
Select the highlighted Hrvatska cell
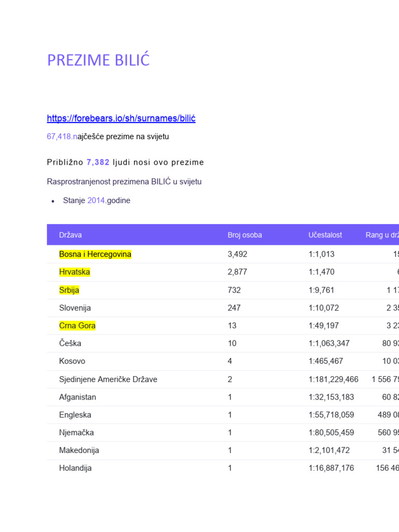pos(75,272)
